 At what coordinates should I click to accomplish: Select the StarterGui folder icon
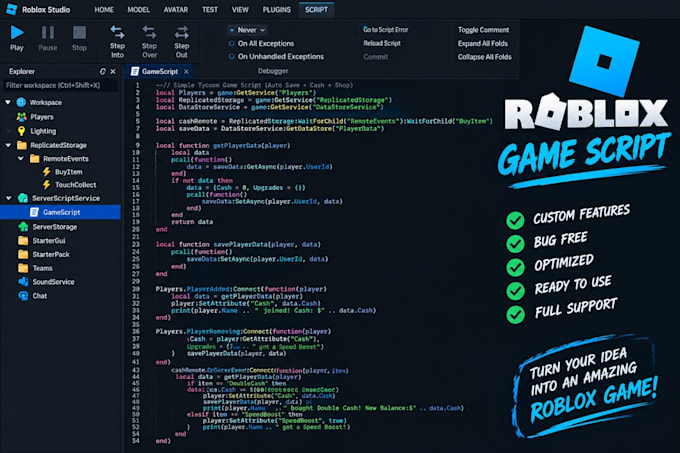point(23,240)
